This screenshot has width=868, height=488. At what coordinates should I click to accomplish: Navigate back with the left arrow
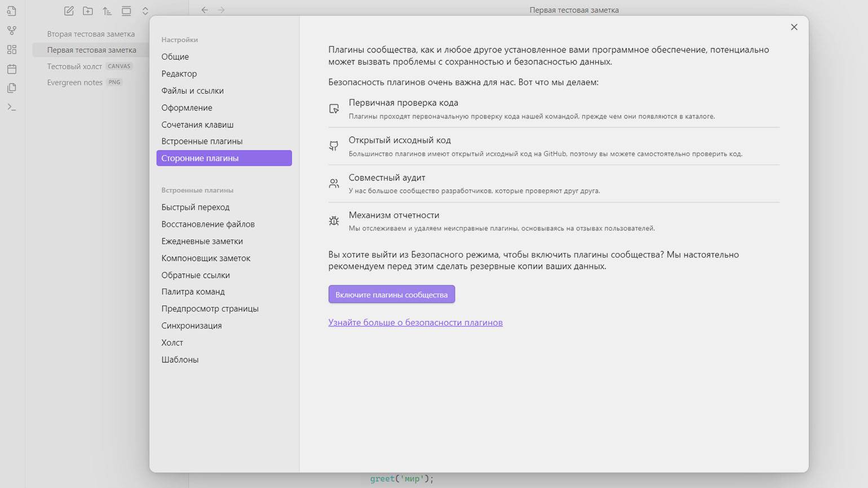coord(205,10)
